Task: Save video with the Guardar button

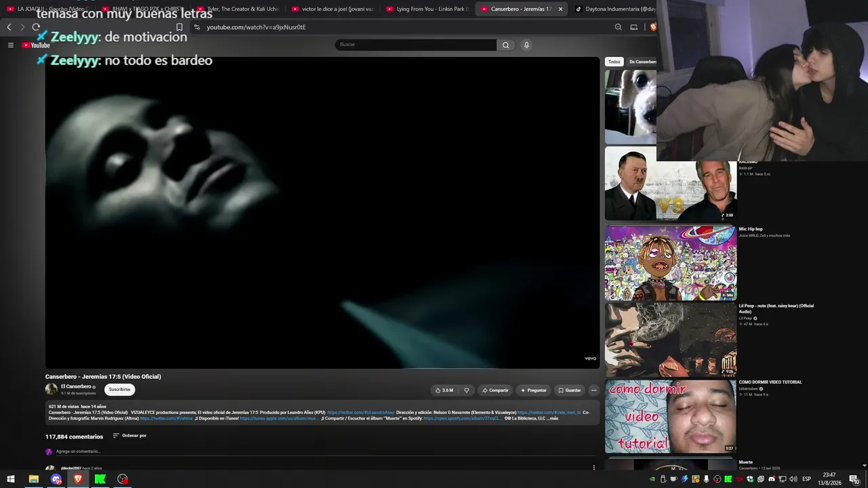Action: (569, 390)
